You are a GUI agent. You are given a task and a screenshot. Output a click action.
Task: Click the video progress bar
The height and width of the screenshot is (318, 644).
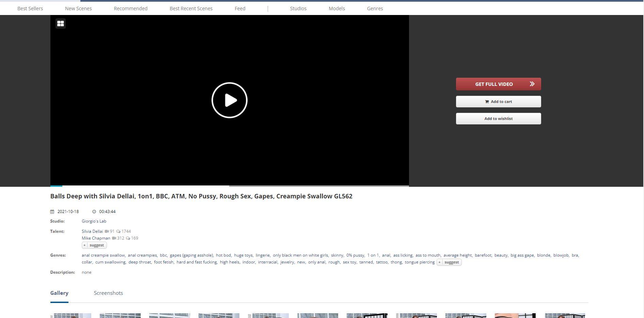coord(229,186)
